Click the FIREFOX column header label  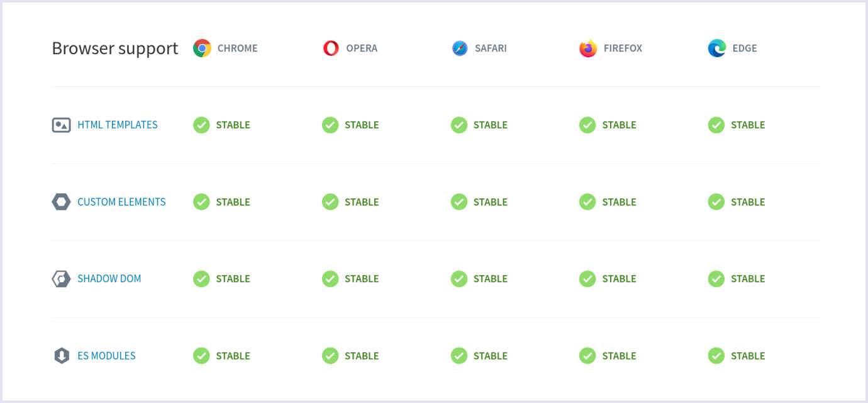pyautogui.click(x=623, y=48)
